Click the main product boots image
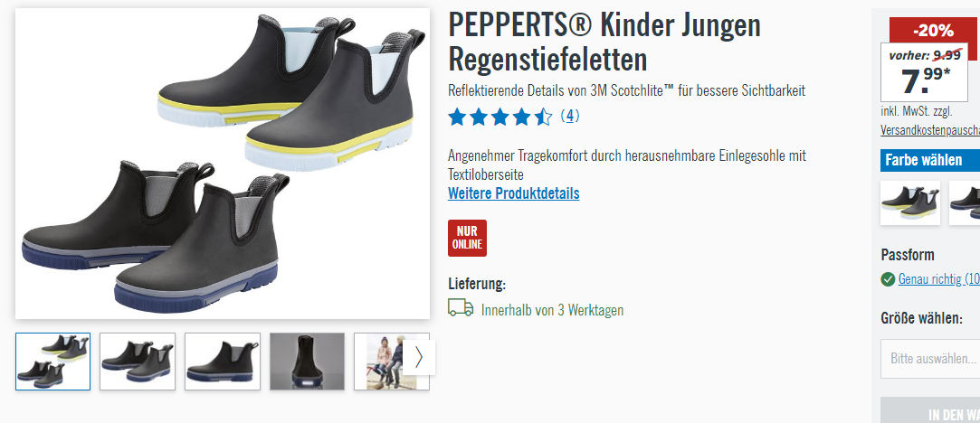 tap(223, 164)
